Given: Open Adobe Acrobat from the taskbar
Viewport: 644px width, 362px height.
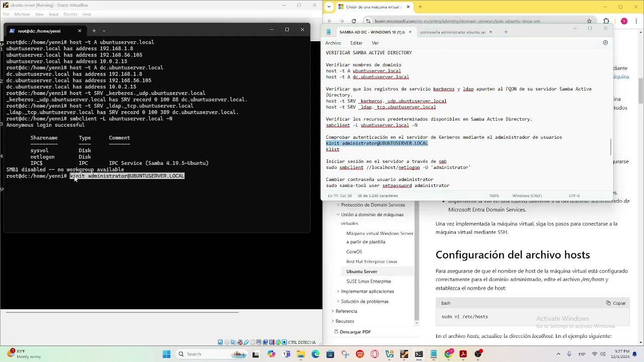Looking at the screenshot, I should click(463, 354).
